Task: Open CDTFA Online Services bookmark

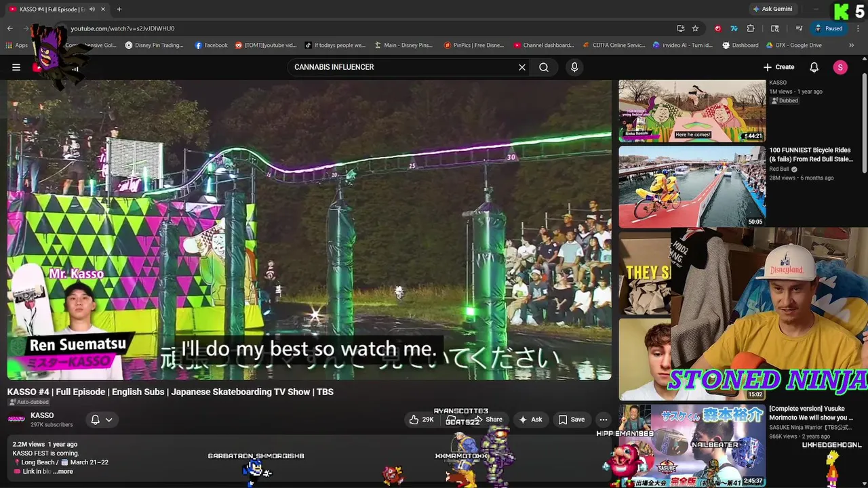Action: click(x=614, y=45)
